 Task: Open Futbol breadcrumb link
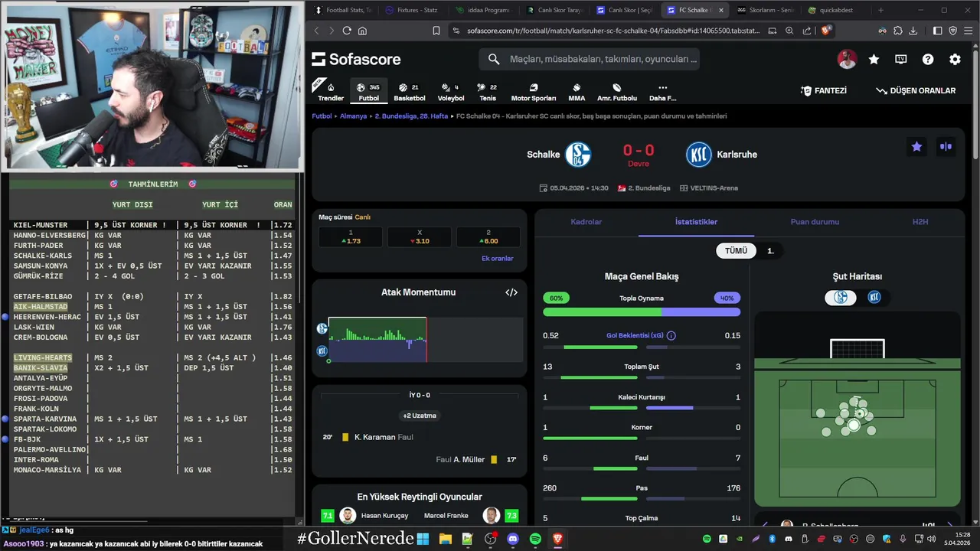click(322, 116)
